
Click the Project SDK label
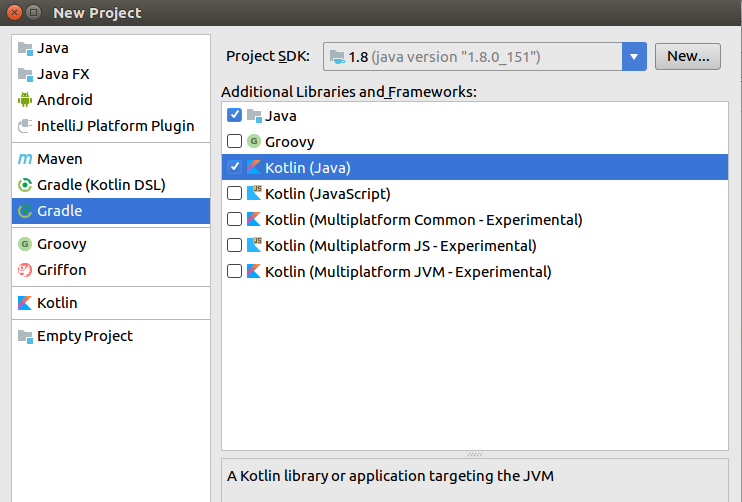tap(268, 56)
